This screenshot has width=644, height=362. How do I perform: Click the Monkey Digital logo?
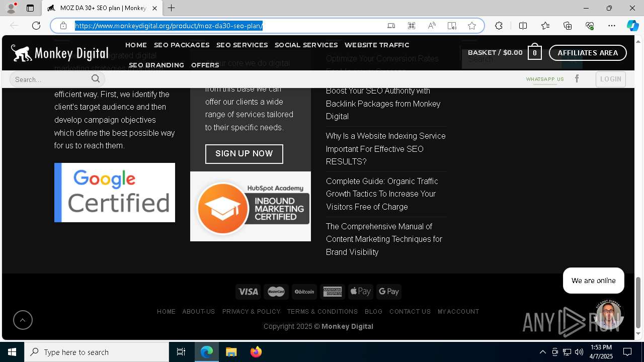tap(59, 53)
